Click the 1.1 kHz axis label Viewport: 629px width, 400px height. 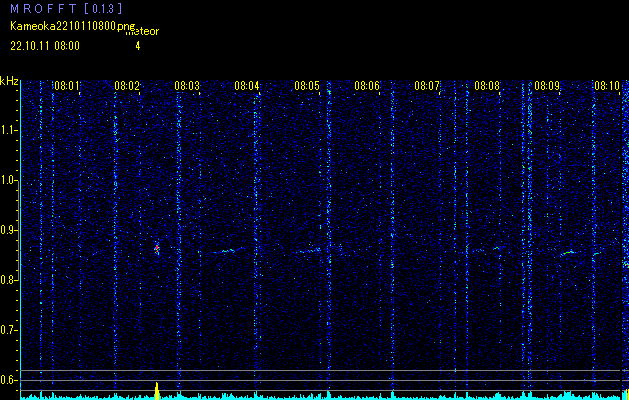point(9,130)
